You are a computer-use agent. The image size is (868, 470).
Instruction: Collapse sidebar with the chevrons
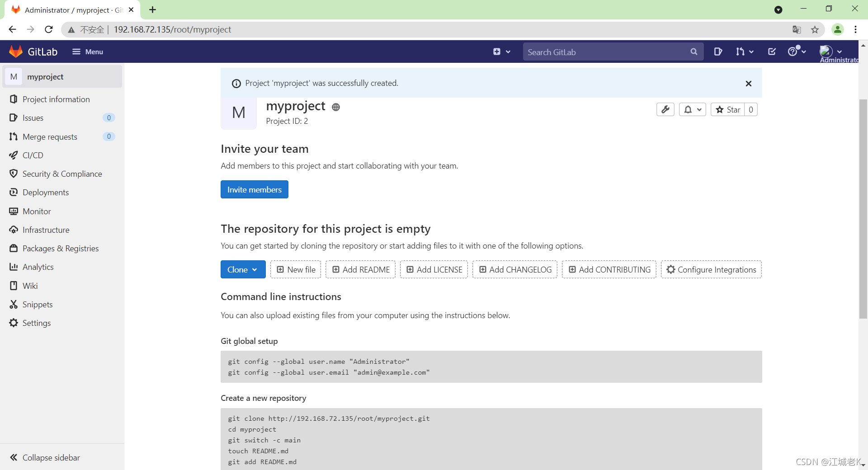(x=14, y=457)
